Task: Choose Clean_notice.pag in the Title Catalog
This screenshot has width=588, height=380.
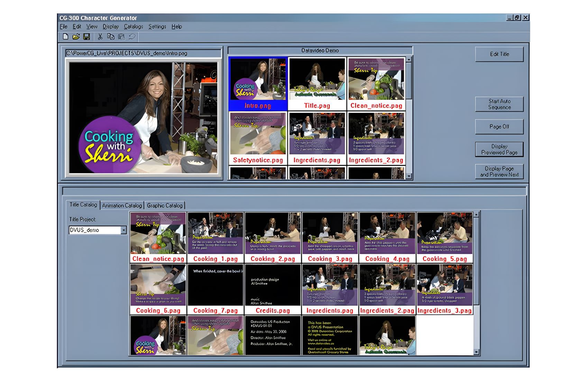Action: pos(158,238)
